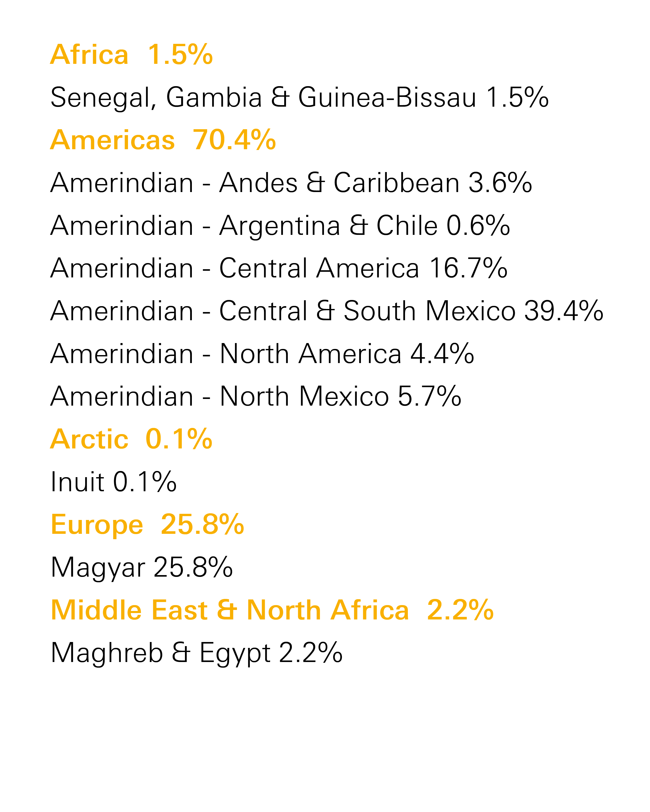Open the Magyar 25.8% entry
The height and width of the screenshot is (812, 650).
(x=142, y=568)
